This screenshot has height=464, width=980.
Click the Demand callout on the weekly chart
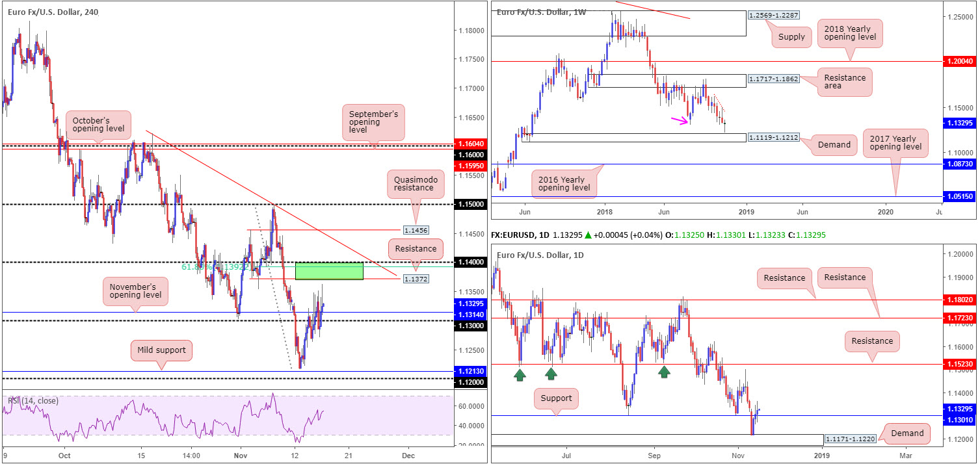(834, 144)
